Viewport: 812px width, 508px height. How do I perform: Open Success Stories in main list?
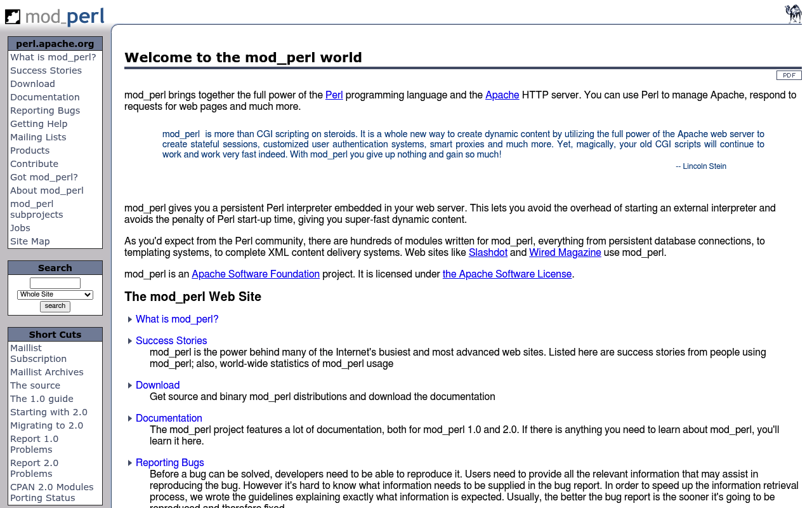pos(171,341)
